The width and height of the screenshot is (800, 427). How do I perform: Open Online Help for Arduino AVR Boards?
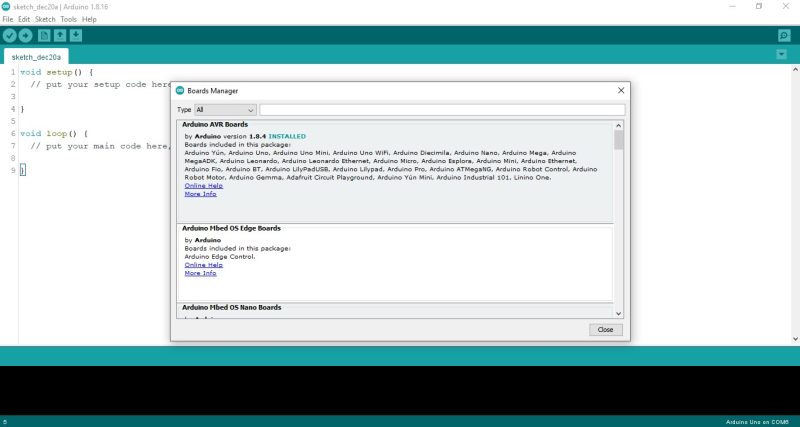[203, 186]
